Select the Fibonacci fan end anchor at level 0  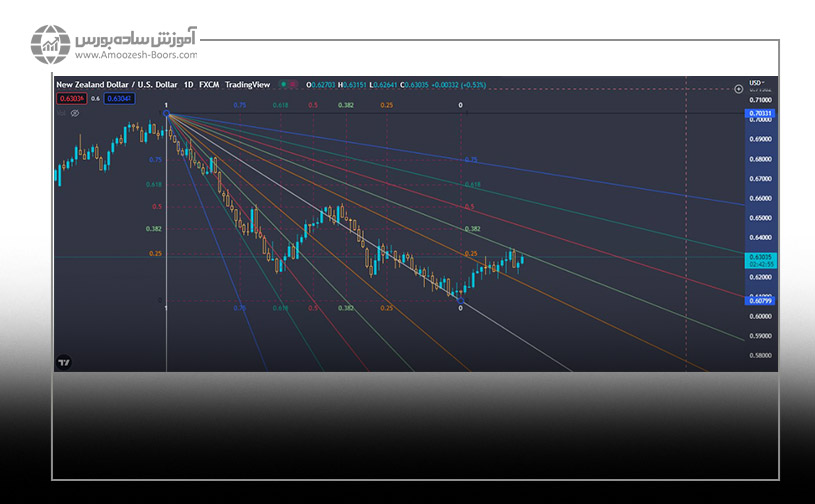click(461, 300)
